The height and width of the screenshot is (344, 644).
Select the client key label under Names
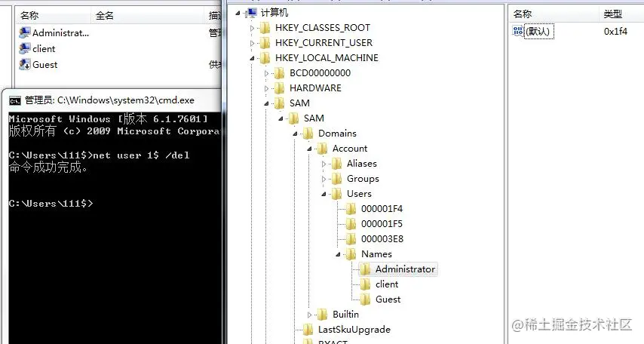[x=387, y=284]
